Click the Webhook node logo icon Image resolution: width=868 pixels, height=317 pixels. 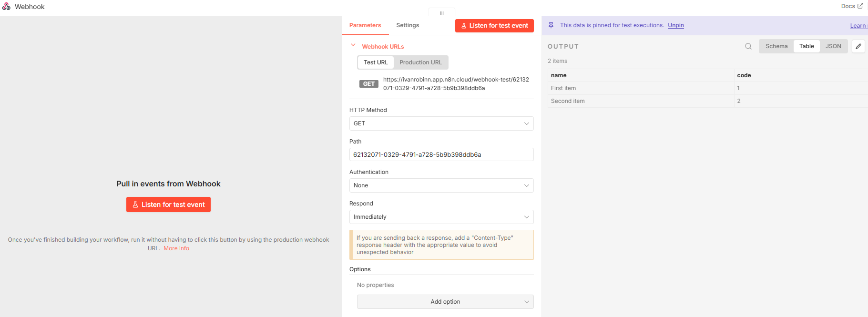6,6
